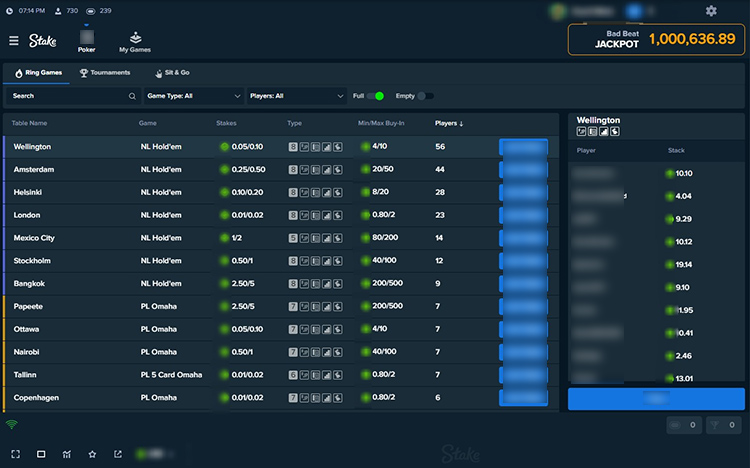This screenshot has height=468, width=750.
Task: Click the large blue button under Wellington player list
Action: click(x=656, y=399)
